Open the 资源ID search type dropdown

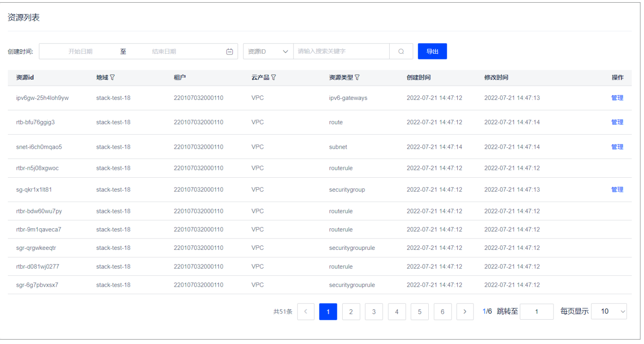click(268, 51)
